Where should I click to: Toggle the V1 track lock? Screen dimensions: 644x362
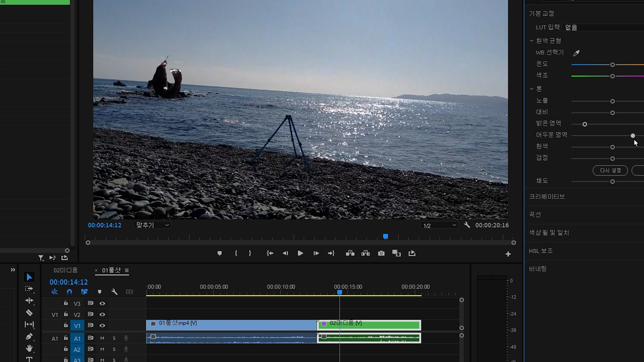point(66,325)
